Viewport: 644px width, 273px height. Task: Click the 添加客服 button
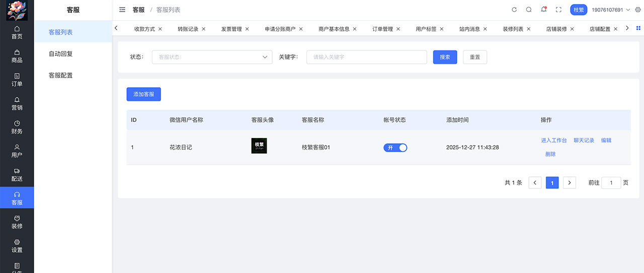(143, 94)
